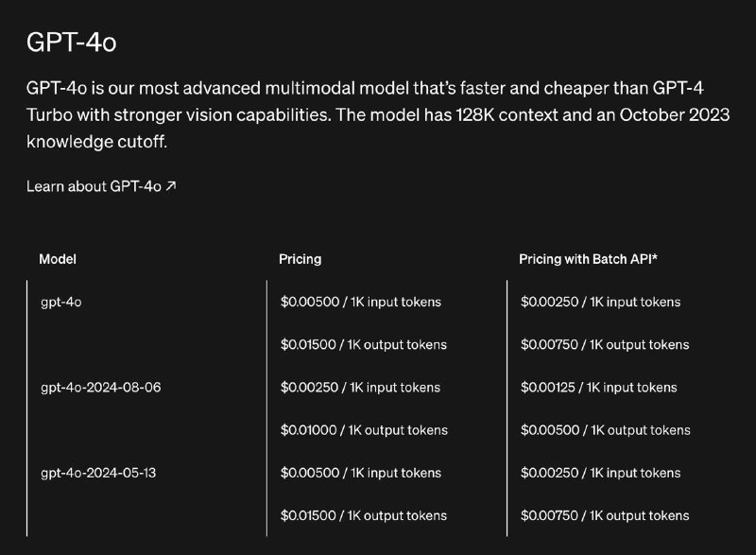This screenshot has height=555, width=756.
Task: Click the knowledge cutoff description paragraph
Action: (378, 114)
